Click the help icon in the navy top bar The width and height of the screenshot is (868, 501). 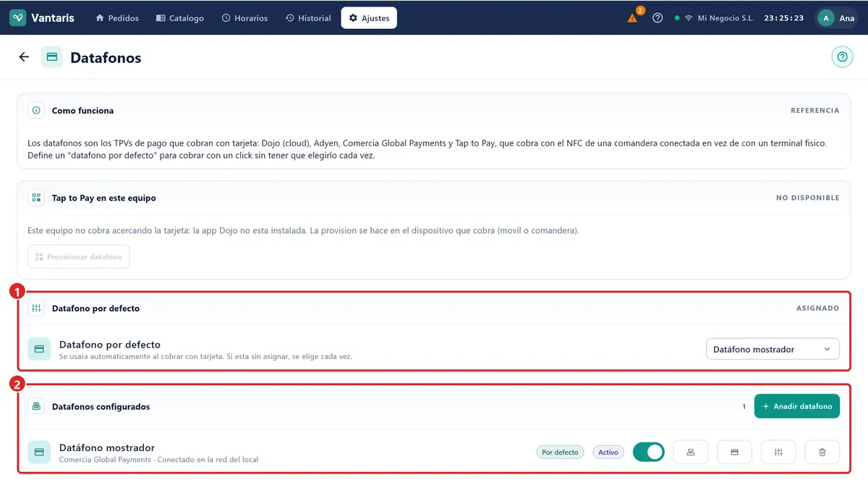tap(658, 18)
